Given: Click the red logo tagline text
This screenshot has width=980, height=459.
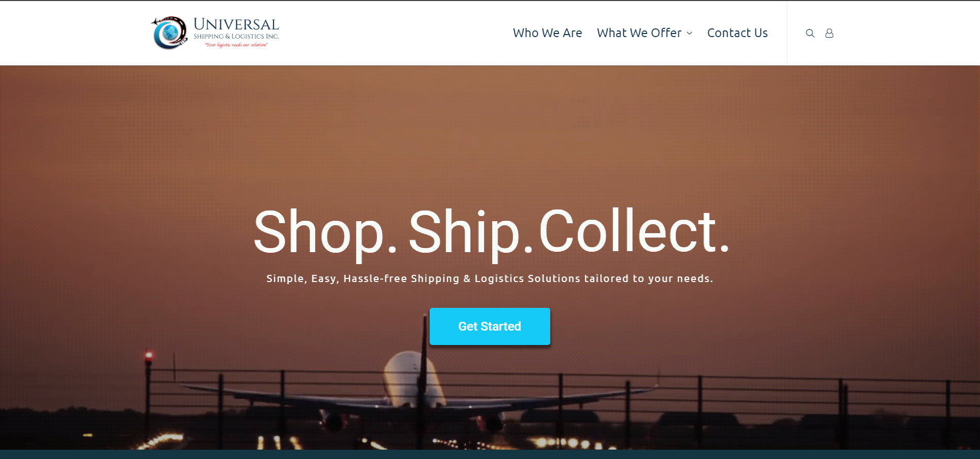Looking at the screenshot, I should coord(236,45).
